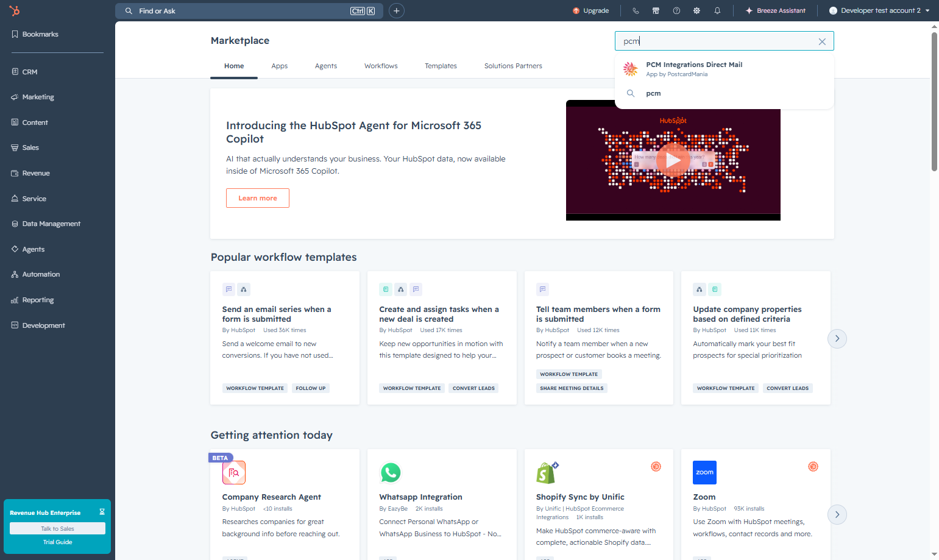This screenshot has height=560, width=939.
Task: Open the Data Management sidebar menu
Action: [x=46, y=224]
